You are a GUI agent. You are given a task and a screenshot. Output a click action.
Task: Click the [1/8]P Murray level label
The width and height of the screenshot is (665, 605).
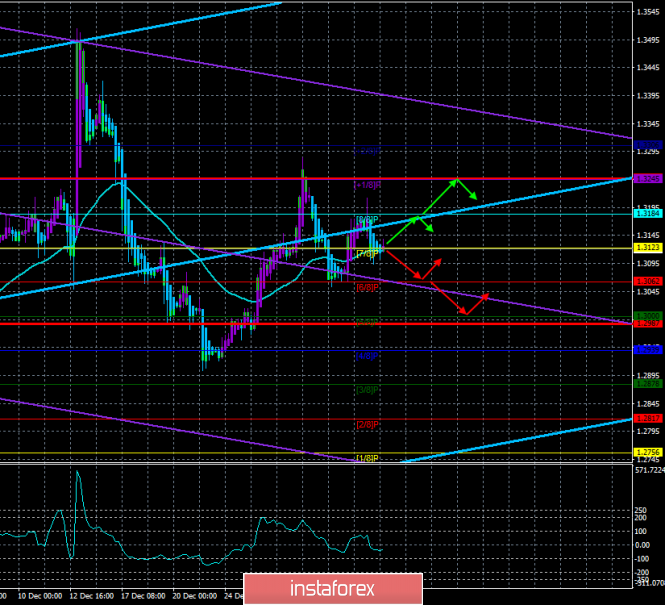[x=367, y=458]
